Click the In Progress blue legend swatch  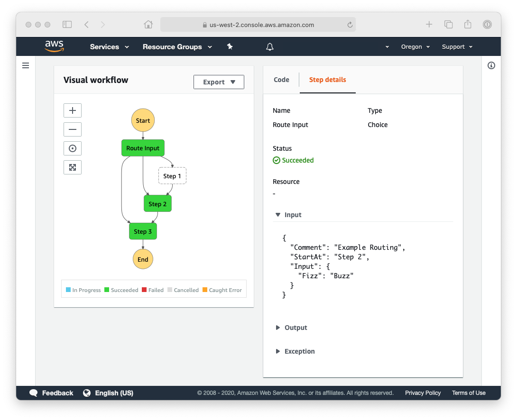pyautogui.click(x=68, y=290)
